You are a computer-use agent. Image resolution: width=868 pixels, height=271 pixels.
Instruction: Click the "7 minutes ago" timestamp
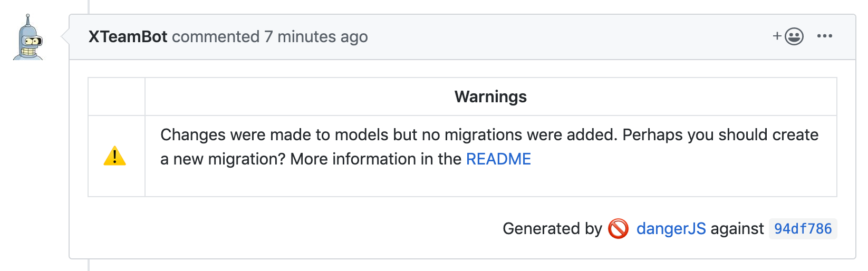pos(316,37)
